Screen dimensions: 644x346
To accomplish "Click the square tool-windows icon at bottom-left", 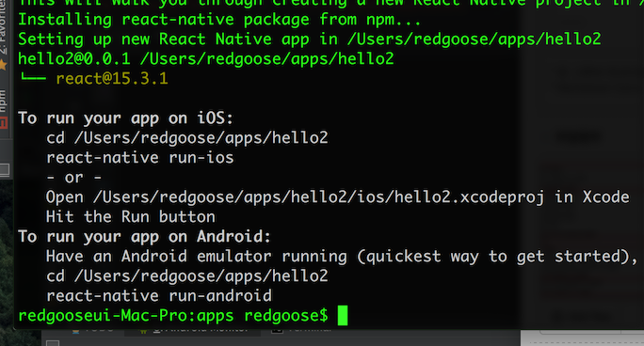I will (x=53, y=342).
